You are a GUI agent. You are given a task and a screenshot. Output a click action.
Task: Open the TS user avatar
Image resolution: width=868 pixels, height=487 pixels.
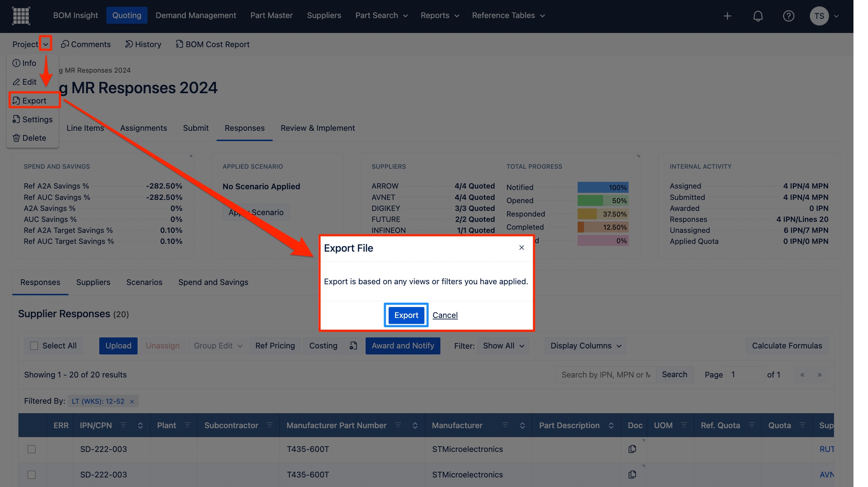tap(819, 16)
